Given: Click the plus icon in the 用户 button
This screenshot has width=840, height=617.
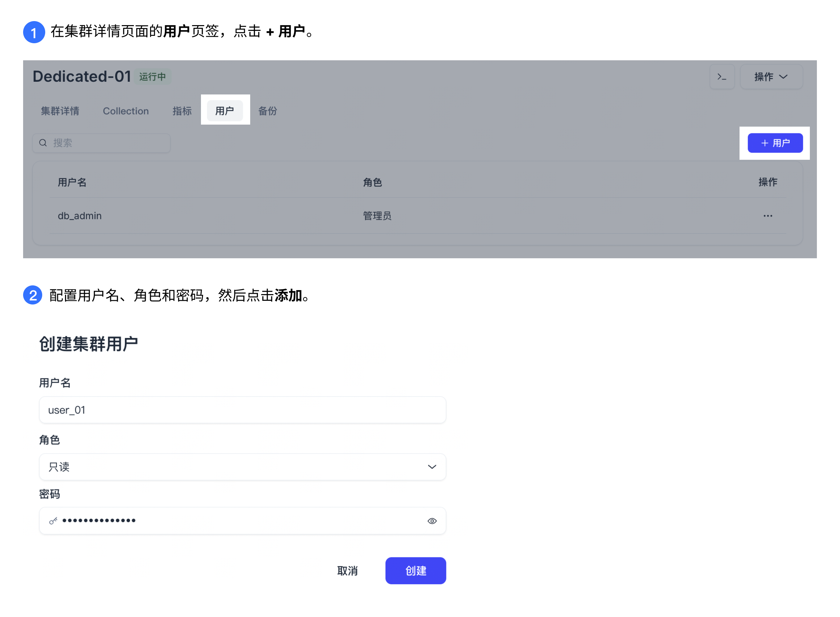Looking at the screenshot, I should click(764, 143).
